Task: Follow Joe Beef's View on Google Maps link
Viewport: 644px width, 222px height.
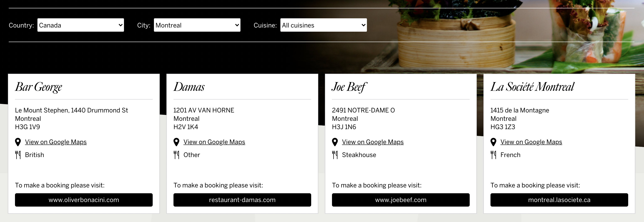Action: pos(373,142)
